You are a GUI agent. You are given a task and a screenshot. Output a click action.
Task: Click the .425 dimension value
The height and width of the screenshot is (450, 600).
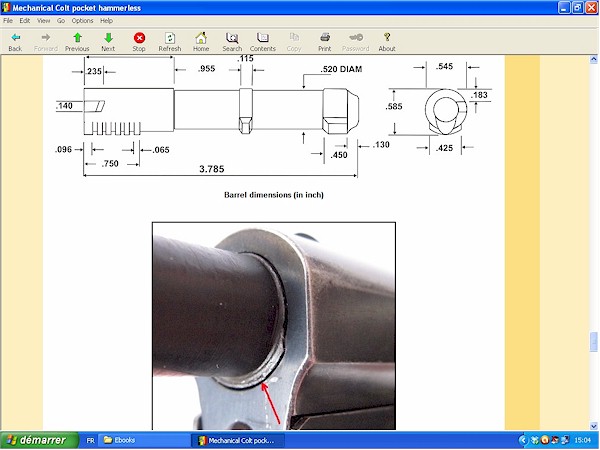point(444,148)
